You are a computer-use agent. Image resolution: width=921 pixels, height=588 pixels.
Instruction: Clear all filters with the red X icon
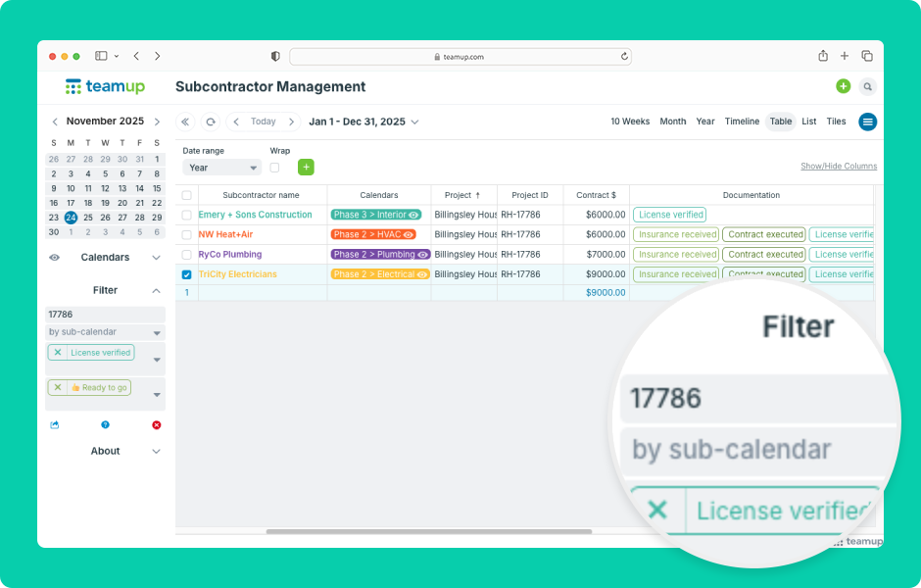(157, 424)
